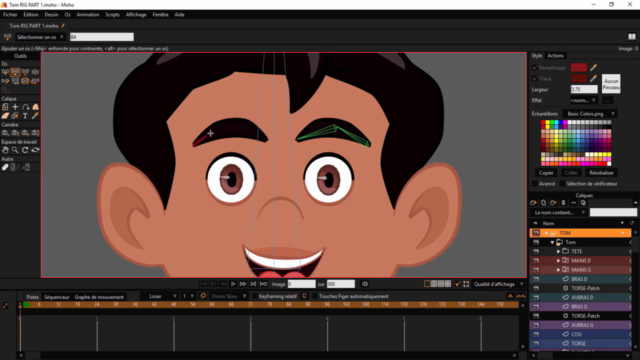Screen dimensions: 640x360
Task: Duplicate layer via Calques toolbar icon
Action: (x=543, y=203)
